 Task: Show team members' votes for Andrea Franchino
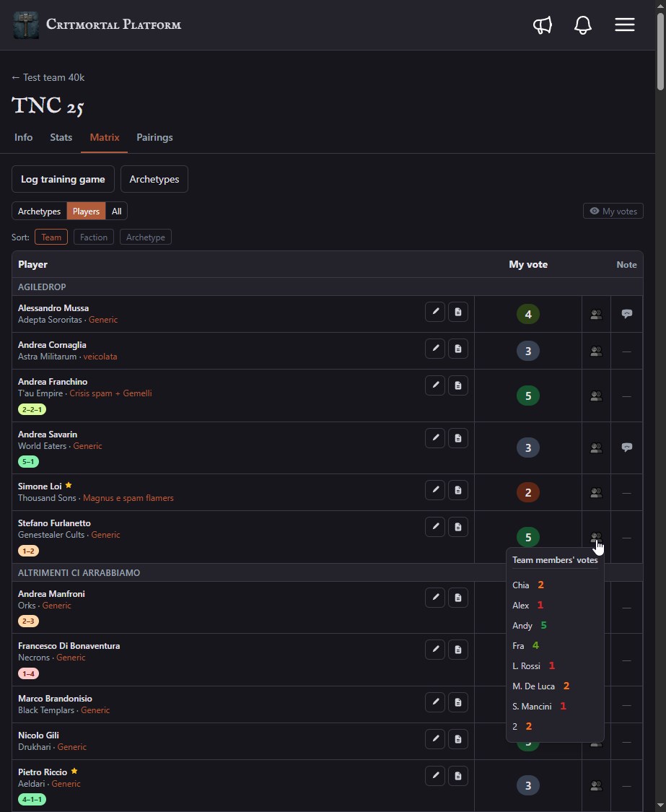[596, 396]
